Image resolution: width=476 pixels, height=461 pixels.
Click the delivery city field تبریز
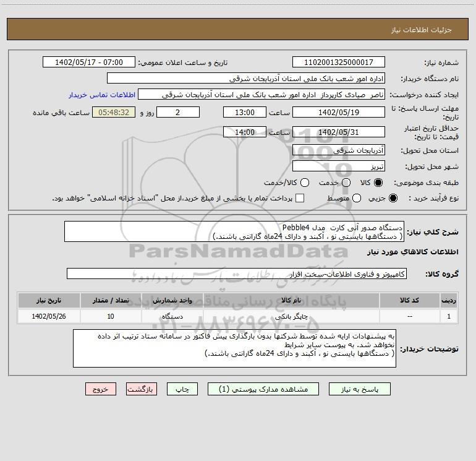pos(339,166)
